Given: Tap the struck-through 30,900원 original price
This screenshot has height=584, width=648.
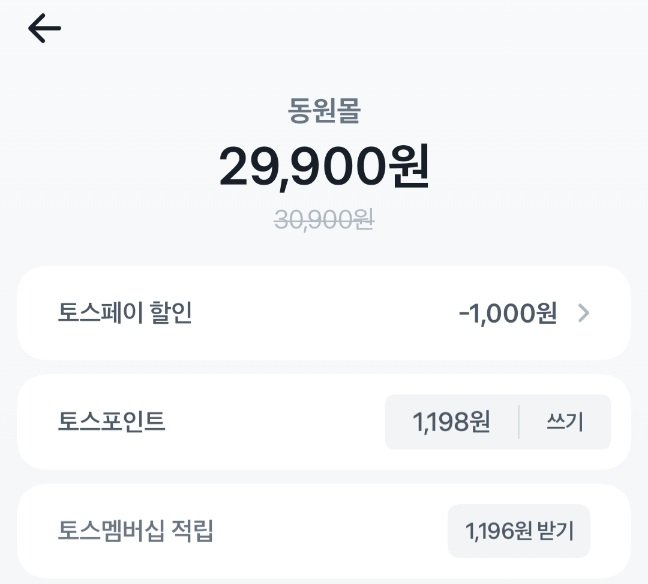Looking at the screenshot, I should pyautogui.click(x=324, y=220).
